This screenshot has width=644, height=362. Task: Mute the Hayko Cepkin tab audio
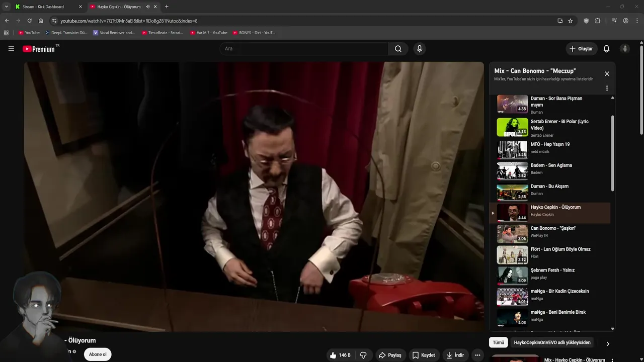click(x=147, y=7)
